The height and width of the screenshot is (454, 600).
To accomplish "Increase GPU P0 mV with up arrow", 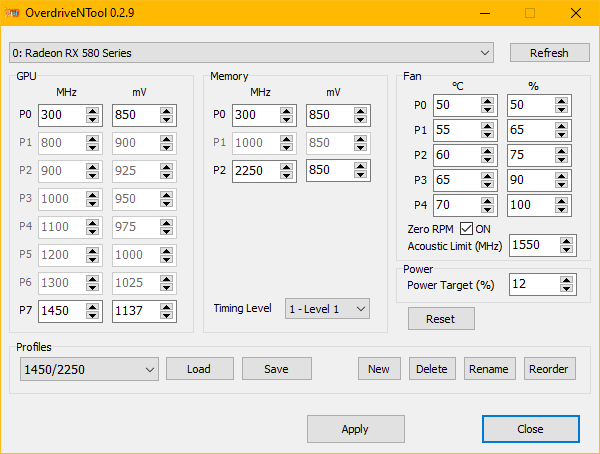I will [x=166, y=111].
